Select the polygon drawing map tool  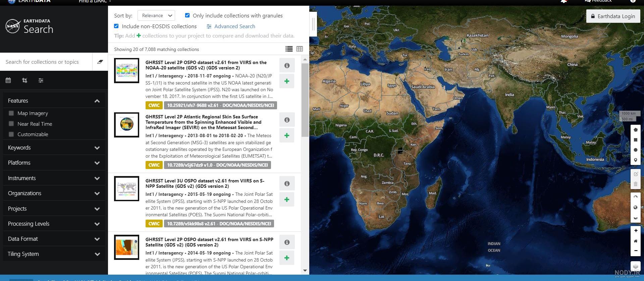pyautogui.click(x=635, y=130)
